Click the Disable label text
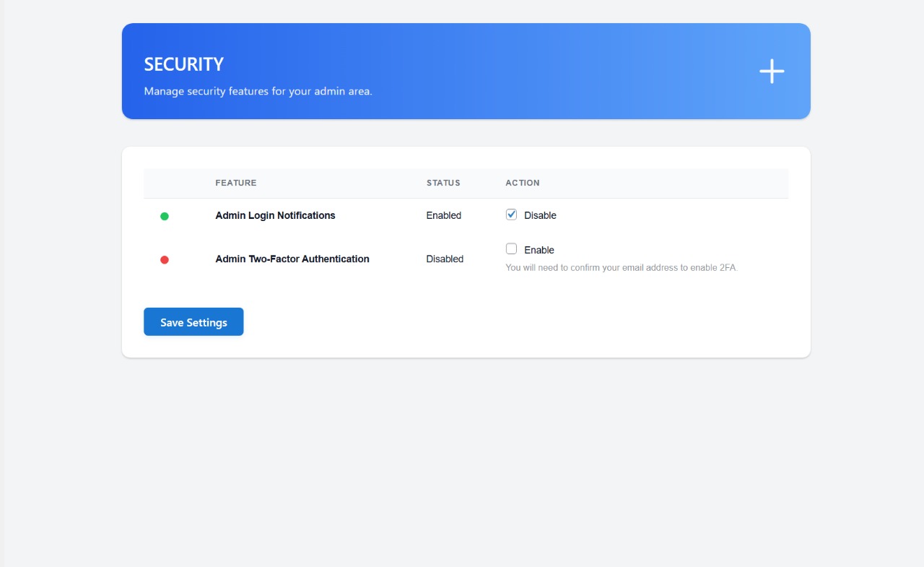The width and height of the screenshot is (924, 567). tap(540, 215)
